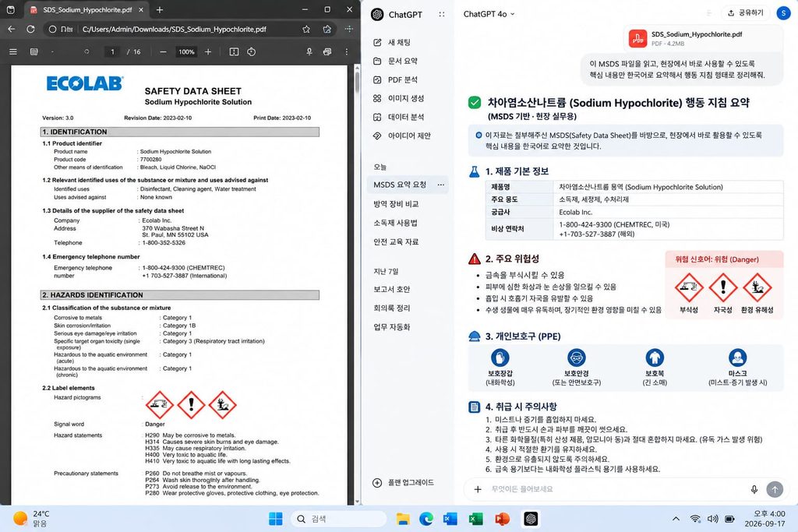Open the favorites collection icon in address bar

327,30
